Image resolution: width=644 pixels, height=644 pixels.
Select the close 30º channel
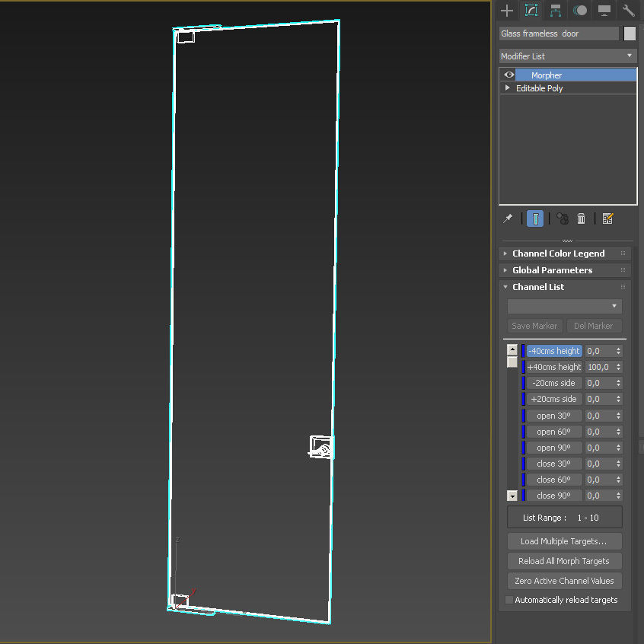553,464
